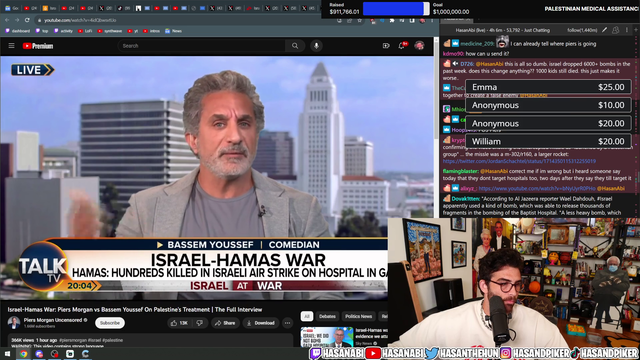Open the YouTube guide hamburger menu
Image resolution: width=640 pixels, height=360 pixels.
(11, 46)
